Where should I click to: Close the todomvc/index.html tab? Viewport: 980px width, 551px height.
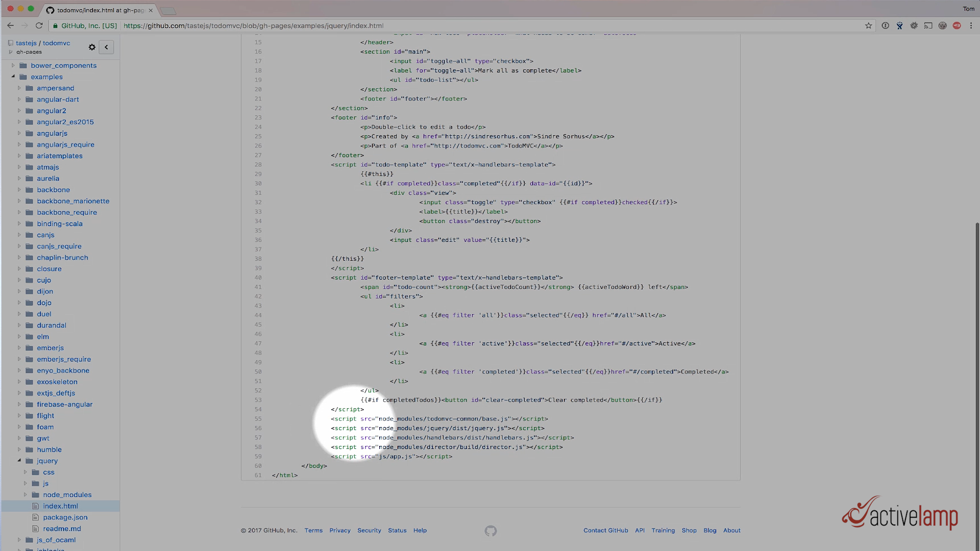click(151, 10)
